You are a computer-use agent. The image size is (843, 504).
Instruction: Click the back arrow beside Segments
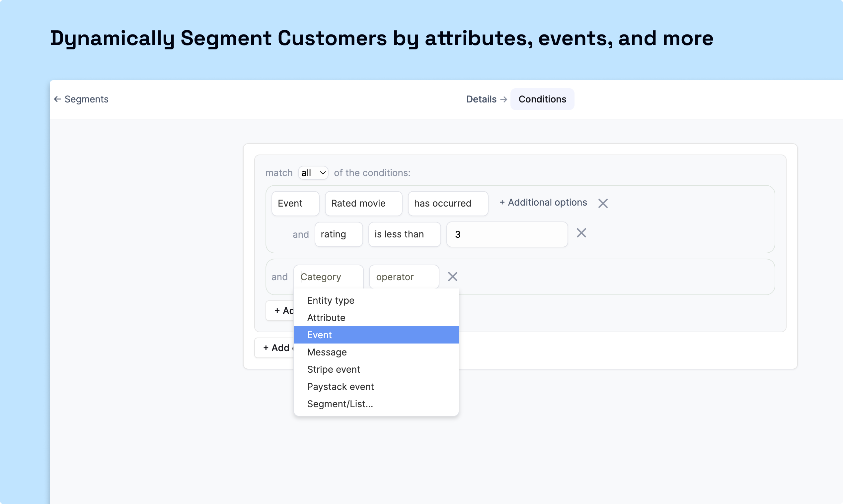click(57, 99)
